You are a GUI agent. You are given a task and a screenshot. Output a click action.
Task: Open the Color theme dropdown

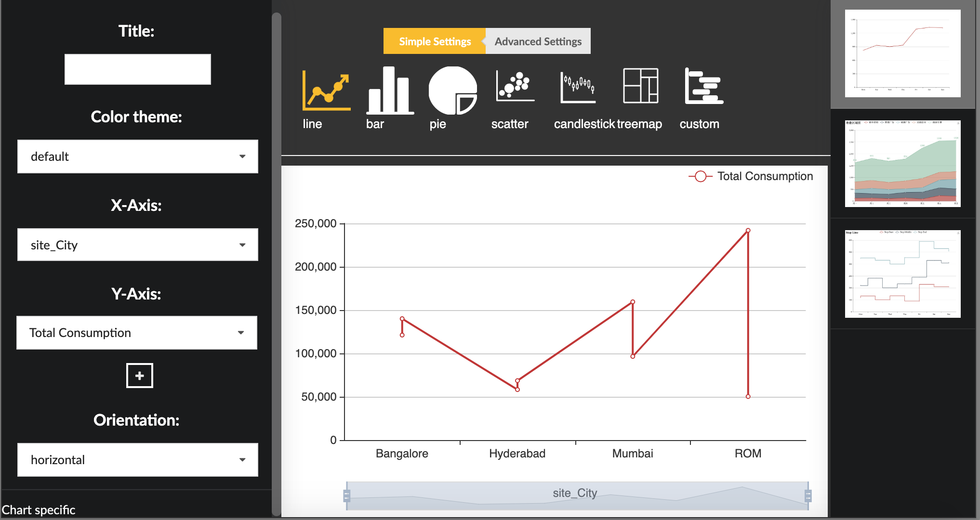[137, 156]
